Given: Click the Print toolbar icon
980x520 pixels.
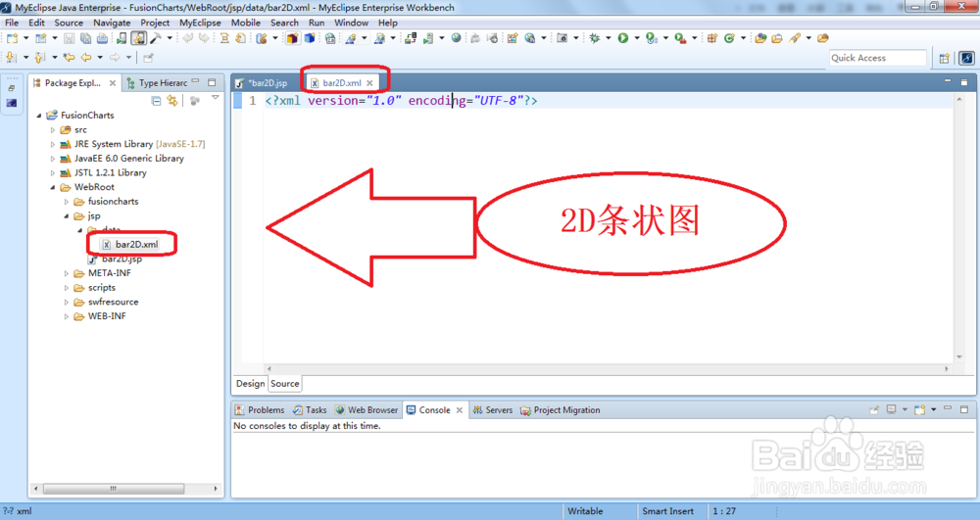Looking at the screenshot, I should tap(102, 38).
